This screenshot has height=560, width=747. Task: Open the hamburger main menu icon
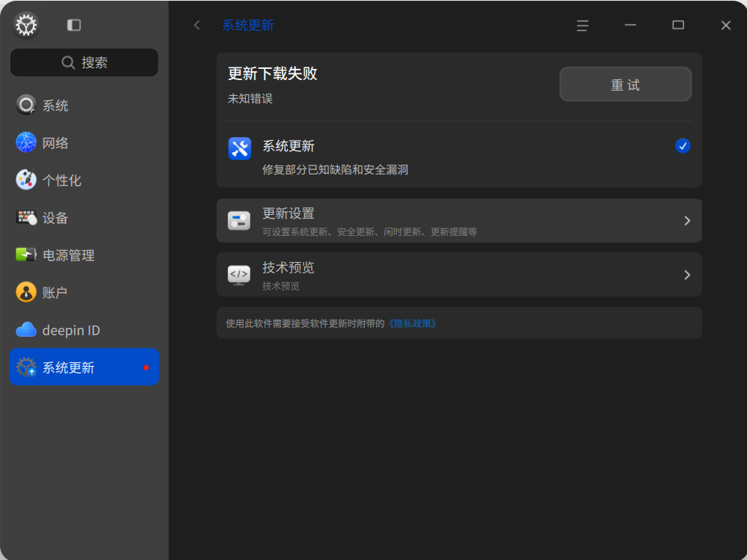pos(582,25)
